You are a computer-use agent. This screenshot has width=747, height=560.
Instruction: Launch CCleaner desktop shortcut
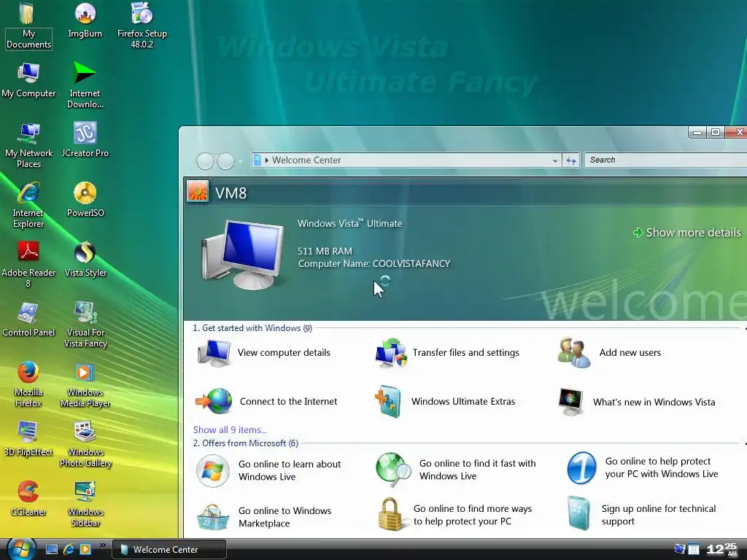[28, 499]
